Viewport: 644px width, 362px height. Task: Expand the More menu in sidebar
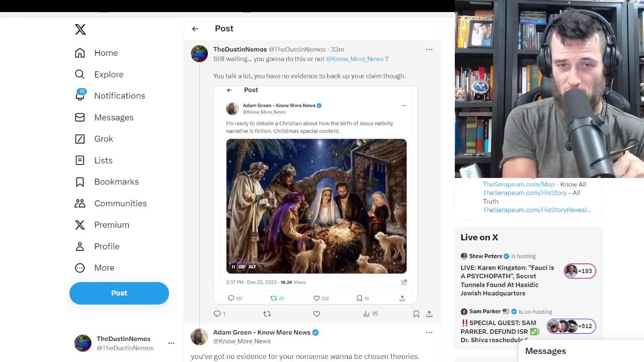(x=95, y=267)
